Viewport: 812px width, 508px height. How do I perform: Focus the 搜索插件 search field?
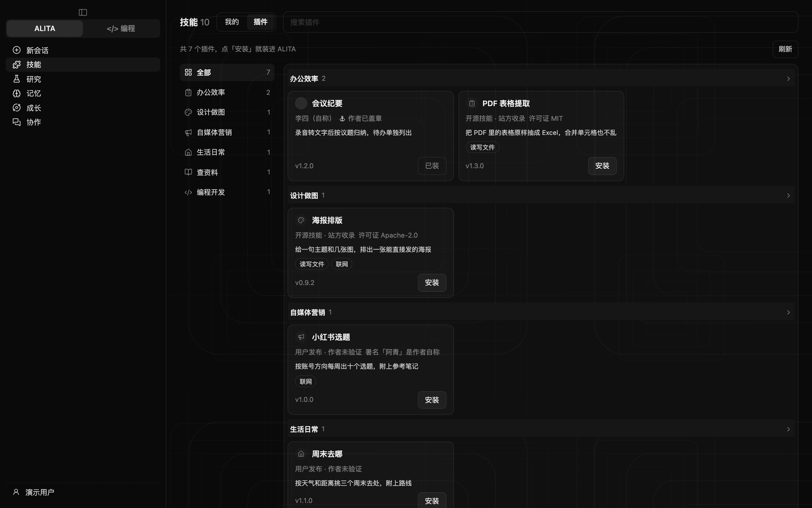tap(540, 22)
